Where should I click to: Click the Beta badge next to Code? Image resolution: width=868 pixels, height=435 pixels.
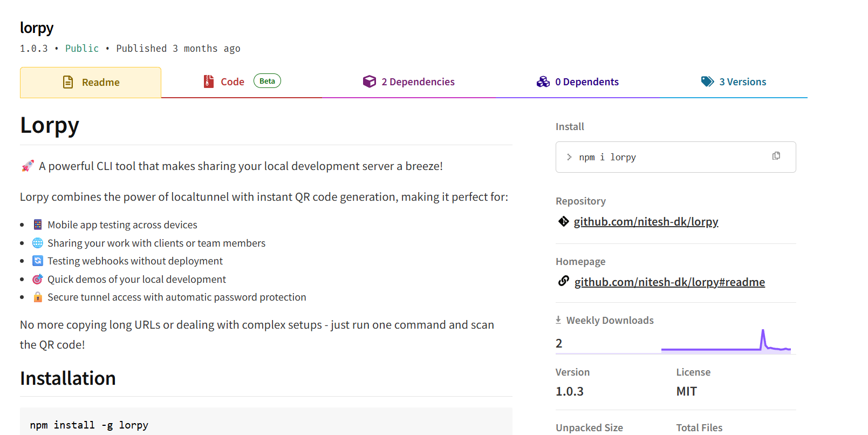267,81
